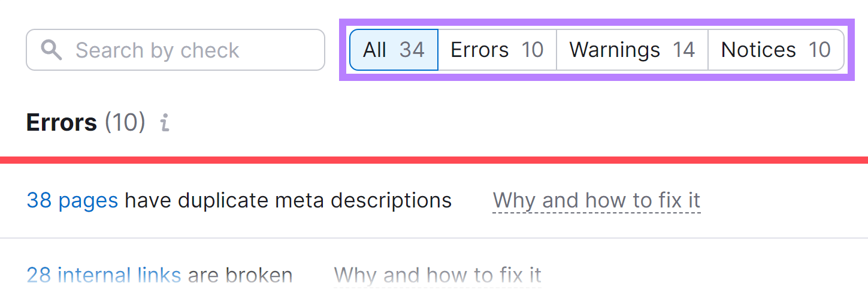This screenshot has height=295, width=868.
Task: Click the Errors (10) section heading
Action: pos(62,123)
